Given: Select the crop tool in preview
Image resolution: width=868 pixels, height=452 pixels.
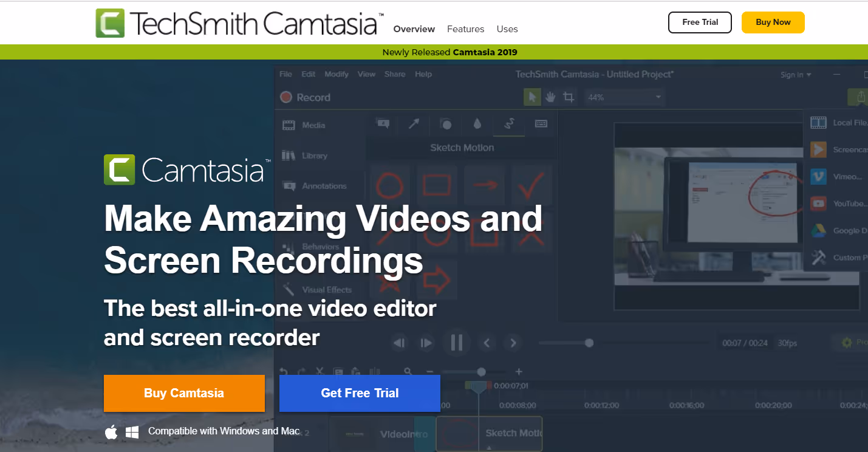Looking at the screenshot, I should (569, 97).
